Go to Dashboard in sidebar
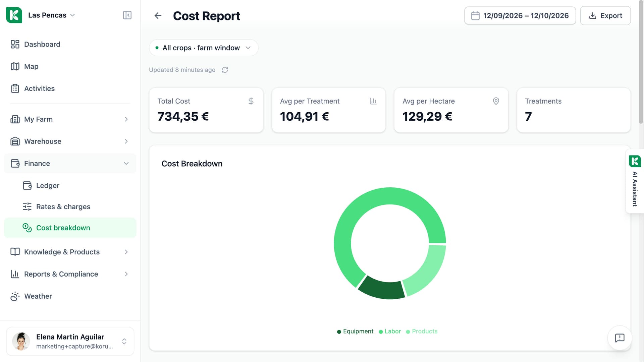Screen dimensions: 644x362 click(70, 44)
